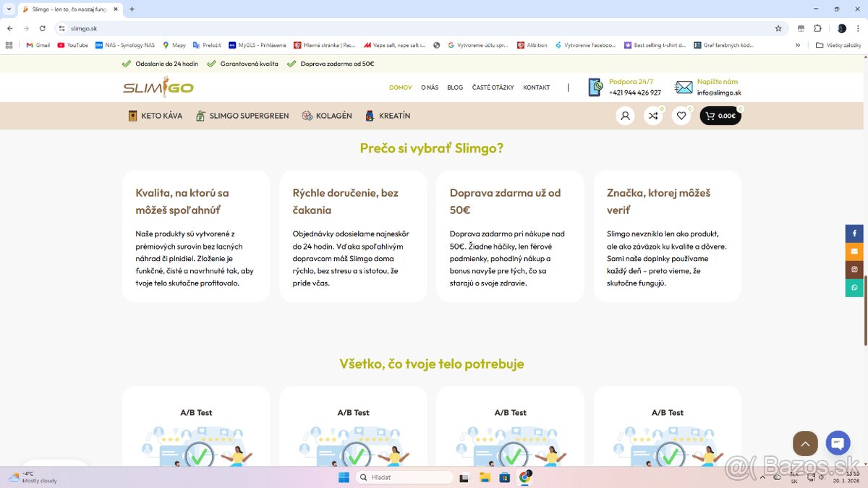Open Preložiť bookmark
Screen dimensions: 868x488
point(207,45)
